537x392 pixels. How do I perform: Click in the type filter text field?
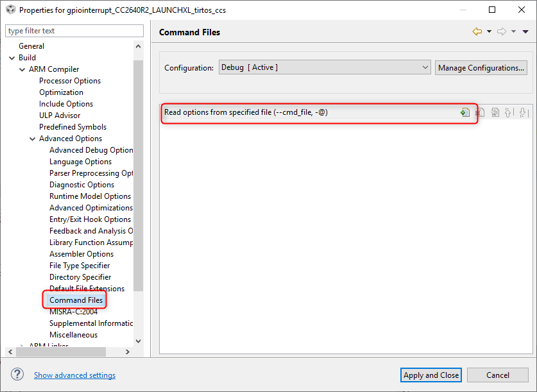73,31
